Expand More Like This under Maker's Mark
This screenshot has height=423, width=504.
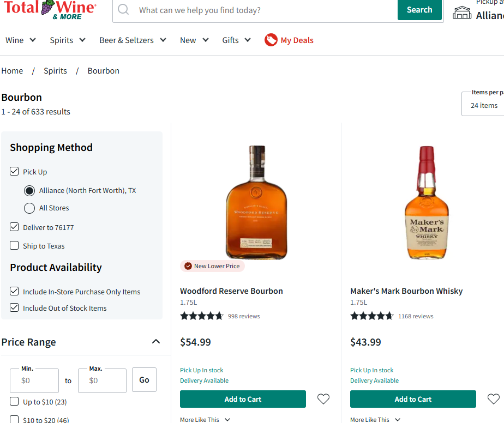375,420
